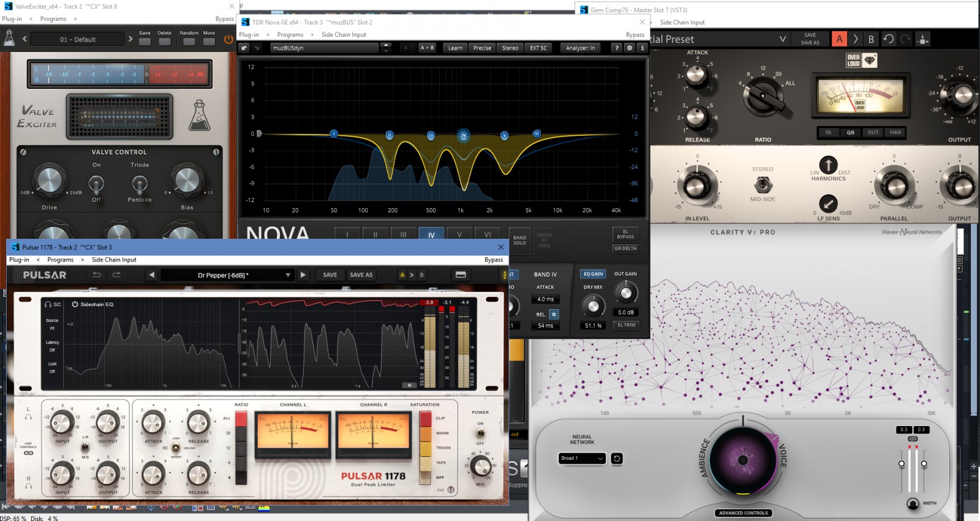Toggle Sidechain EQ power in Pulsar 1178
This screenshot has height=521, width=980.
[x=75, y=304]
